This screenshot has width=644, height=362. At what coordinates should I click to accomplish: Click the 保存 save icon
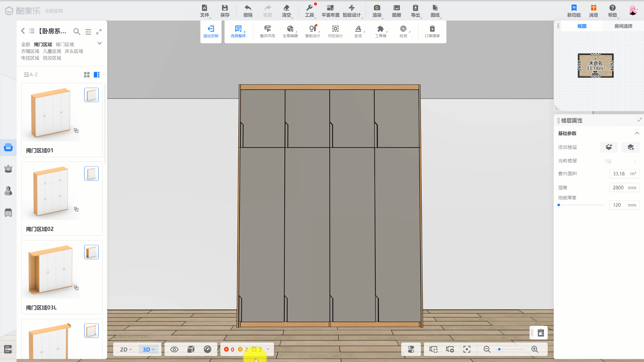pos(225,8)
